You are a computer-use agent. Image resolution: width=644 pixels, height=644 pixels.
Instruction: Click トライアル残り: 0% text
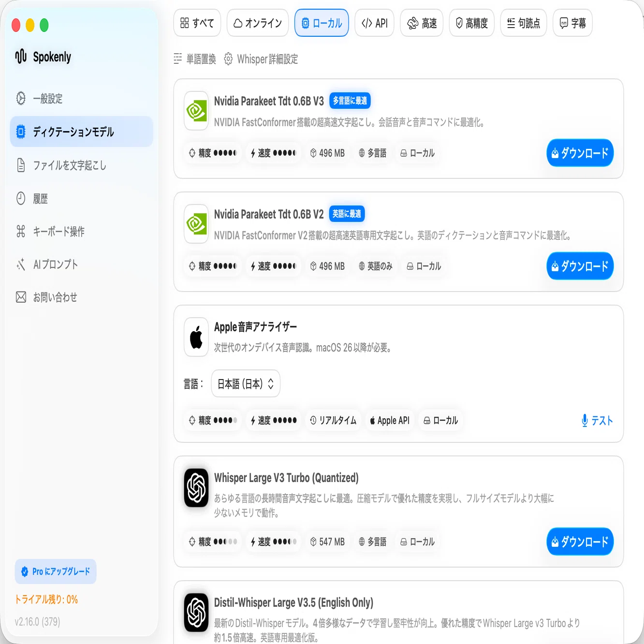(x=46, y=600)
